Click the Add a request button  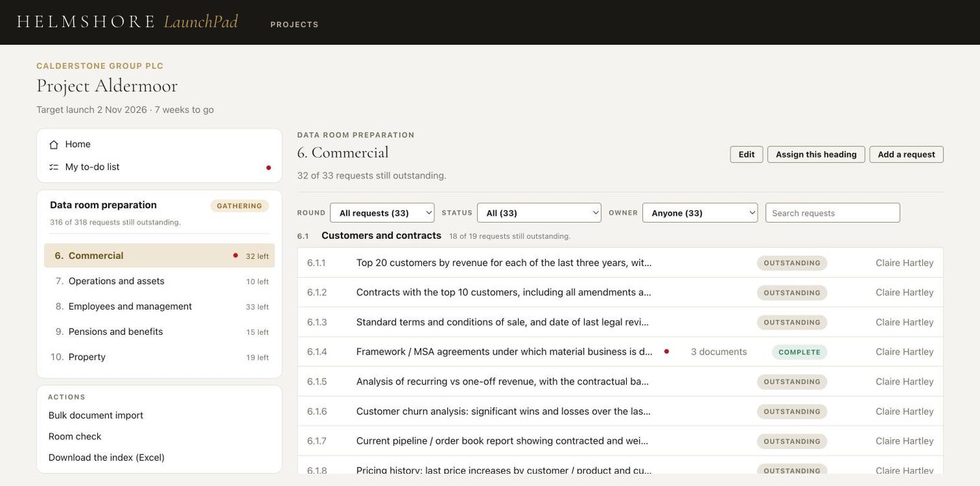tap(906, 155)
